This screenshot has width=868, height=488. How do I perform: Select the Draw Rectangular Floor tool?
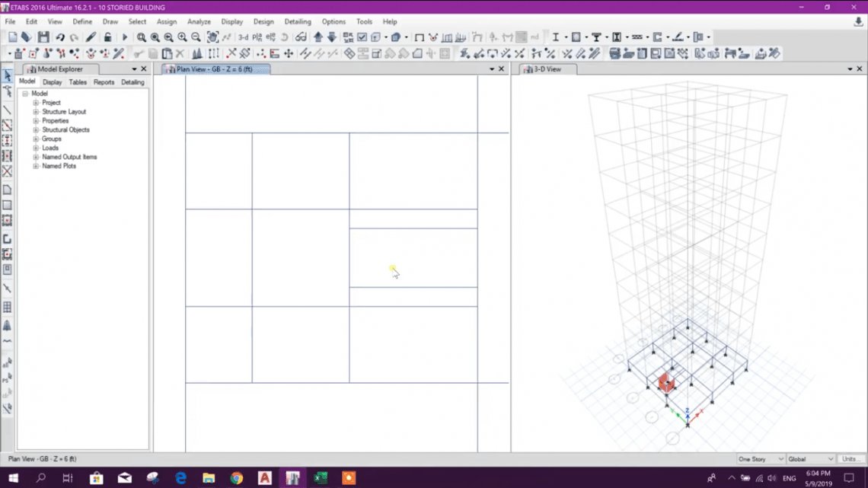7,206
